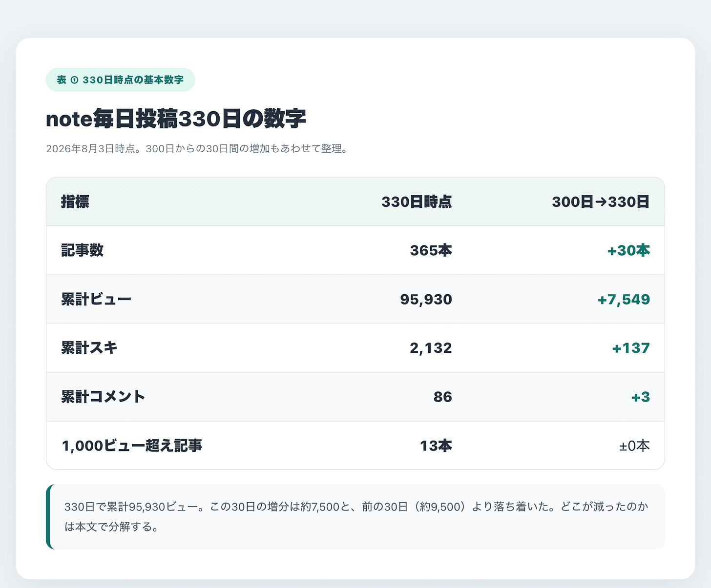Click the 2,132 likes value

click(x=431, y=348)
